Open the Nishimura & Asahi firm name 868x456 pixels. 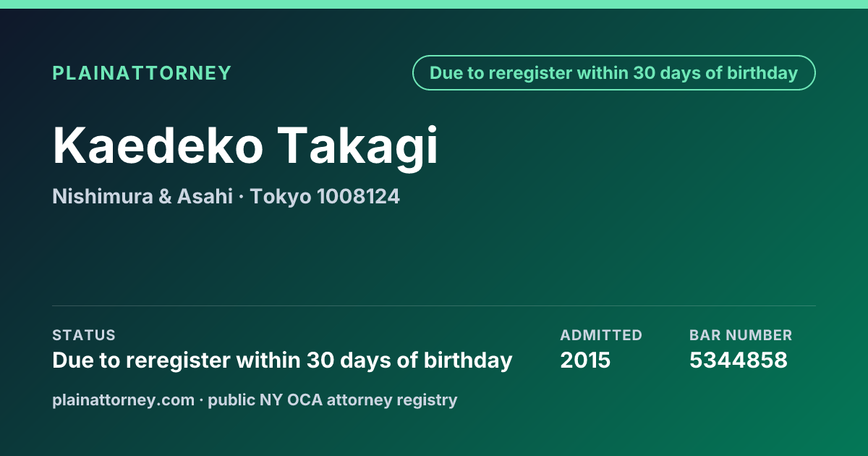tap(142, 196)
